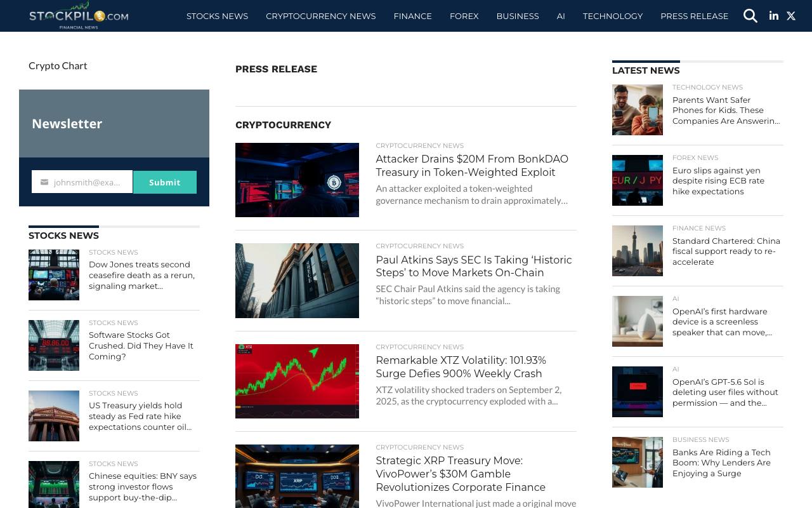
Task: Open the Crypto Chart link
Action: pos(58,65)
